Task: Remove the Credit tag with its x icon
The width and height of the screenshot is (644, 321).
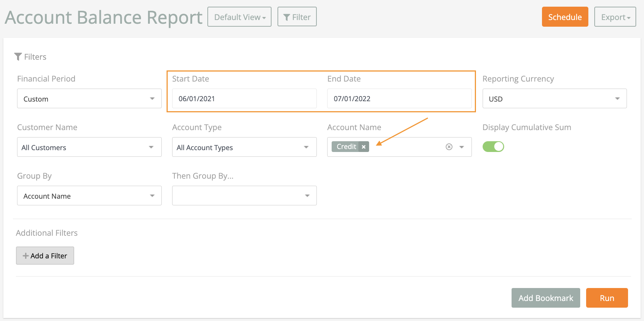Action: click(x=364, y=147)
